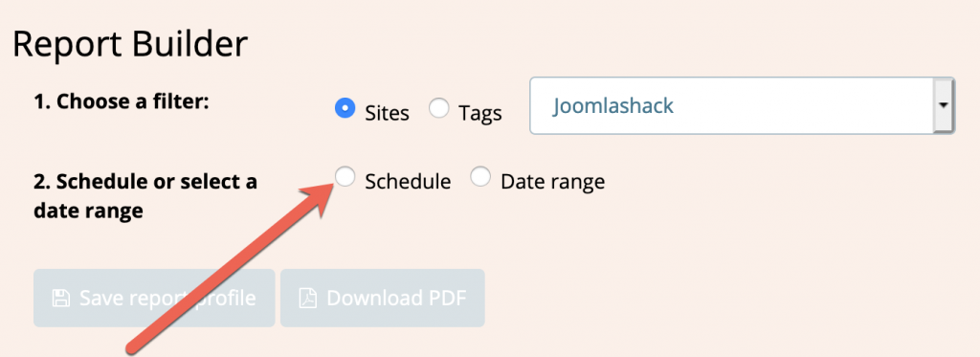Click the "1. Choose a filter:" label
Image resolution: width=980 pixels, height=357 pixels.
coord(120,101)
